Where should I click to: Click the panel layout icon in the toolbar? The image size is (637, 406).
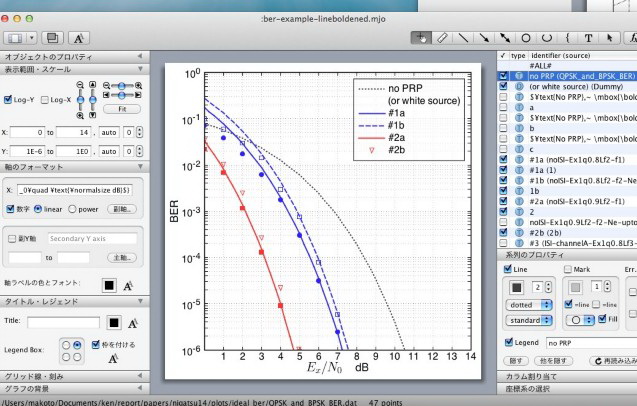click(15, 38)
